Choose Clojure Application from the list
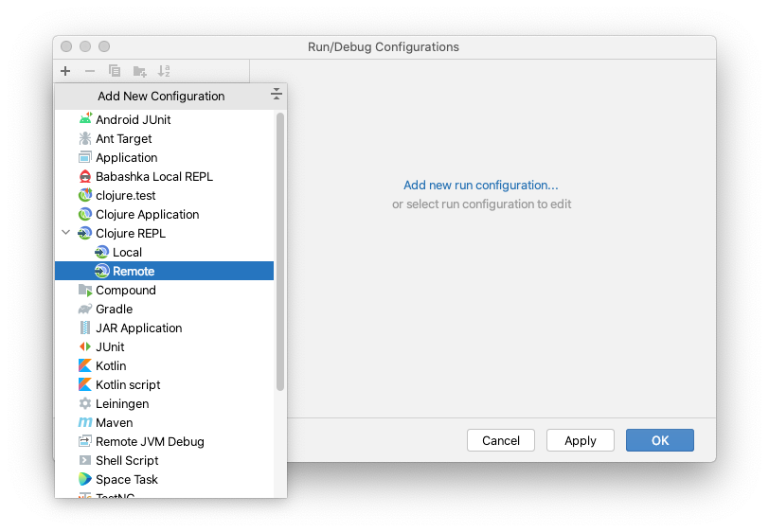 (x=164, y=214)
